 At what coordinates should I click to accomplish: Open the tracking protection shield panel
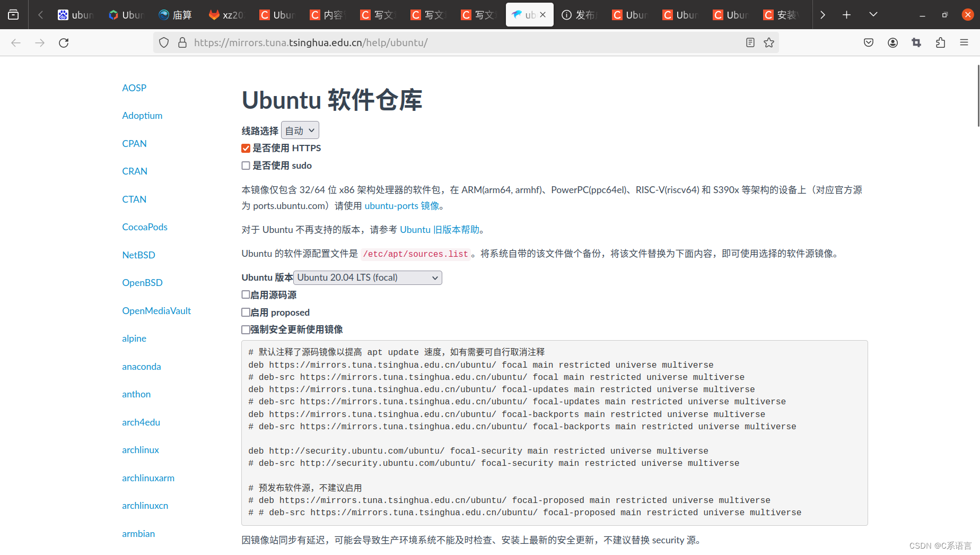(x=163, y=42)
